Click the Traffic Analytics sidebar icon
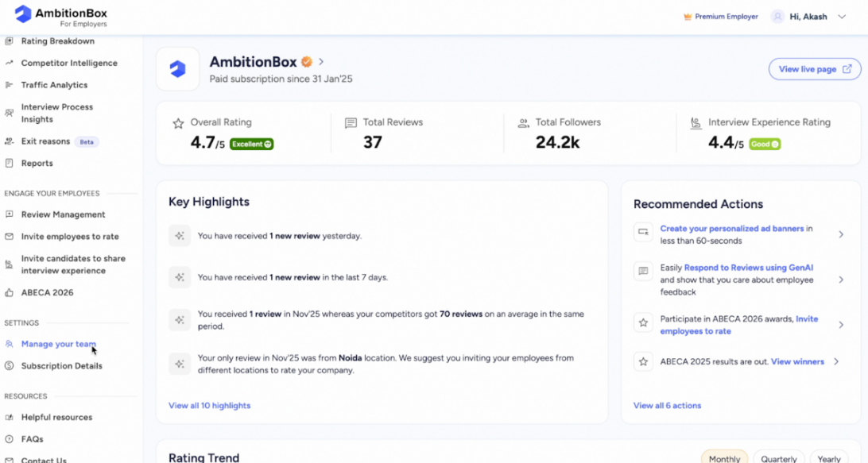This screenshot has height=463, width=868. point(9,85)
